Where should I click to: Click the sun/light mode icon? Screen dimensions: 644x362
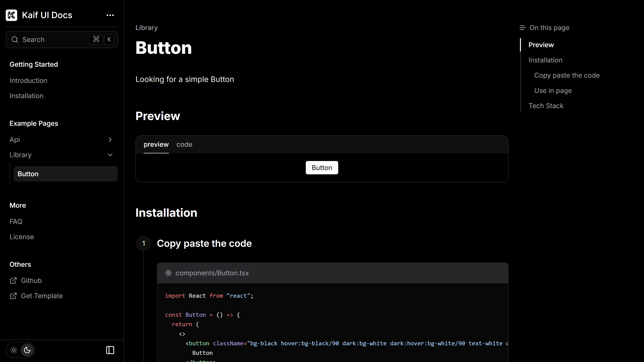pyautogui.click(x=14, y=350)
